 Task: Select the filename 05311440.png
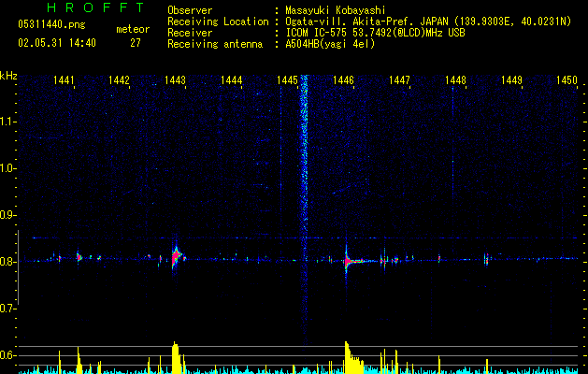tap(51, 24)
